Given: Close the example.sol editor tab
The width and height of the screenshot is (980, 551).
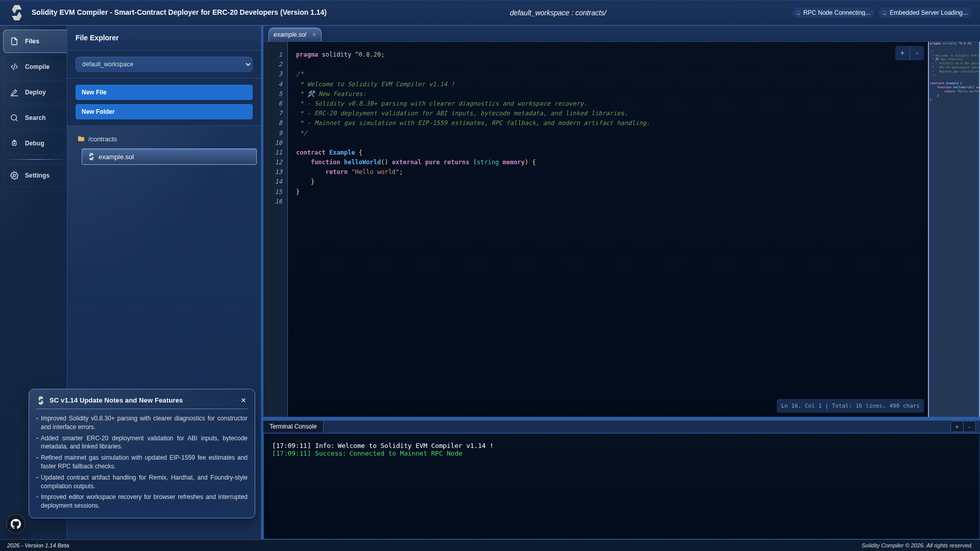Looking at the screenshot, I should click(314, 35).
